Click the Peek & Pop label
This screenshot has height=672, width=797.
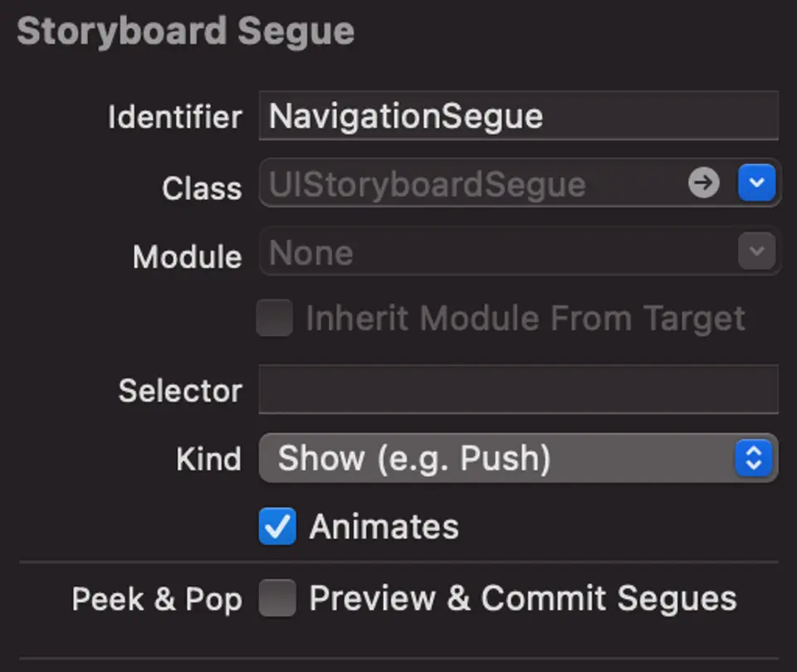[x=157, y=599]
